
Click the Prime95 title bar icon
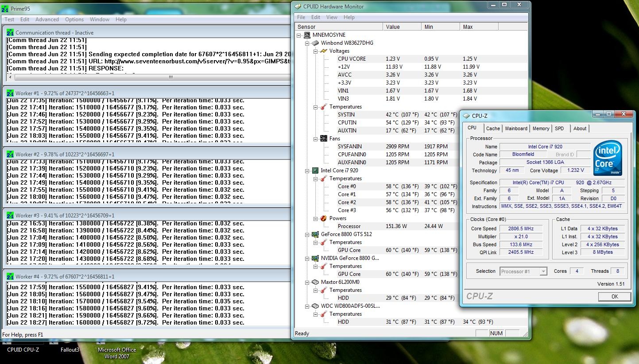[5, 8]
